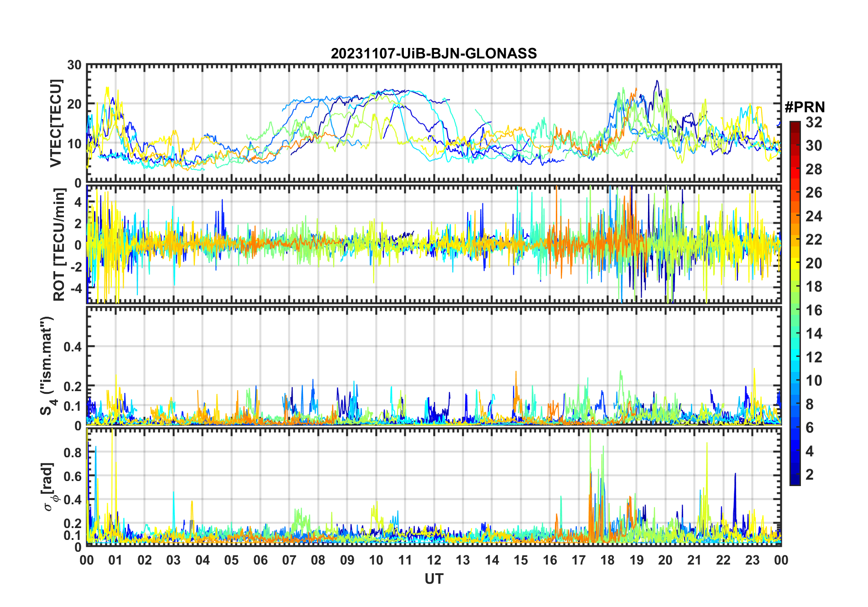Click x-axis tick label 23
This screenshot has width=868, height=607.
click(x=752, y=560)
